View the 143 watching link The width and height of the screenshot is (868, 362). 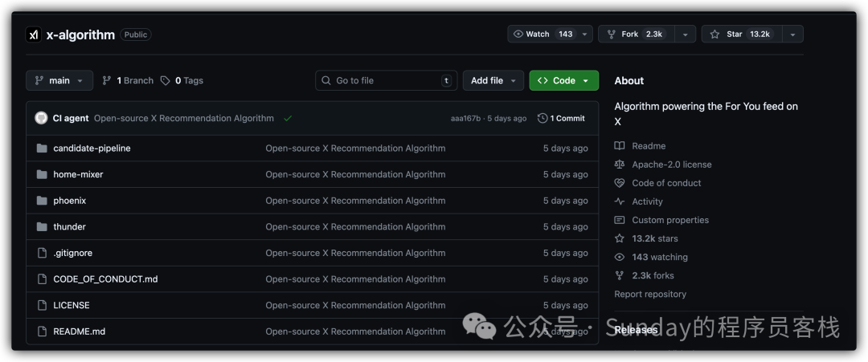click(x=660, y=257)
